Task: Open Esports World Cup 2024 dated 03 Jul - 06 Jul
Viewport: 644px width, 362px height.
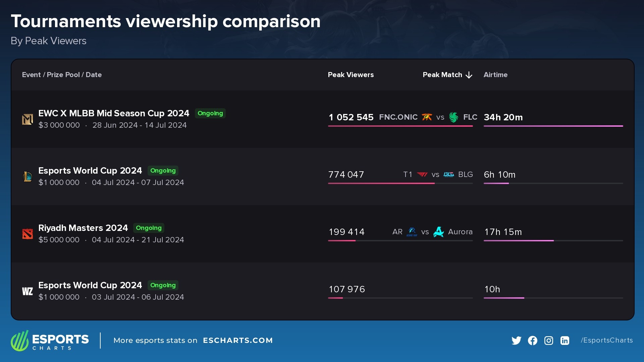Action: (90, 285)
